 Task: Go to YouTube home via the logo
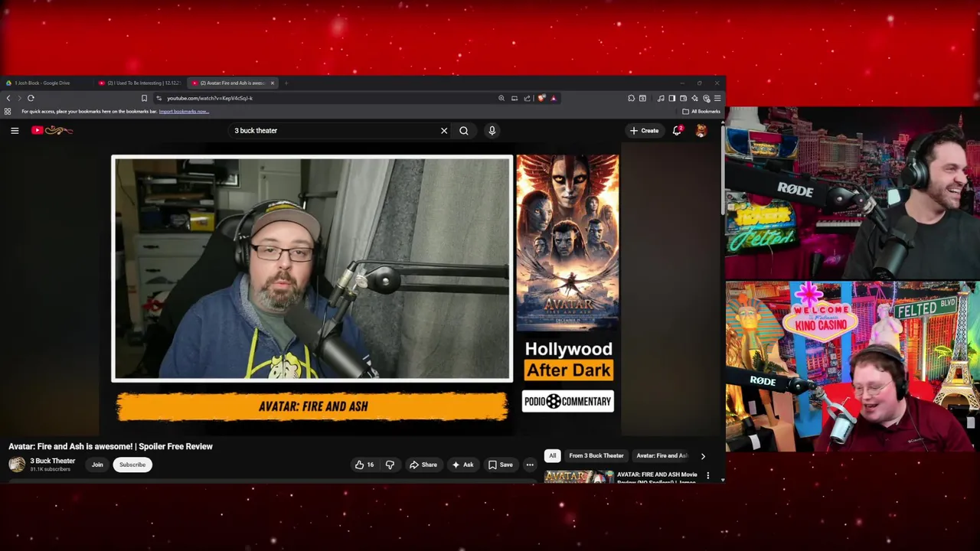pyautogui.click(x=52, y=130)
